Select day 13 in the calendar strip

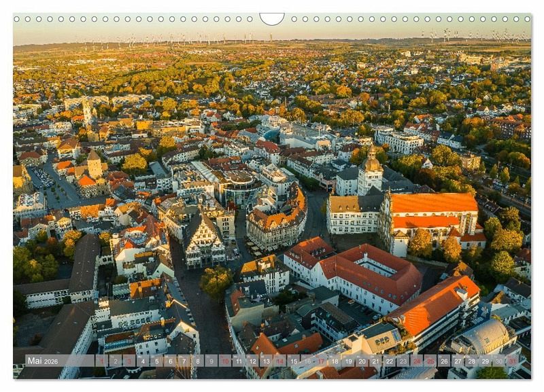point(266,361)
